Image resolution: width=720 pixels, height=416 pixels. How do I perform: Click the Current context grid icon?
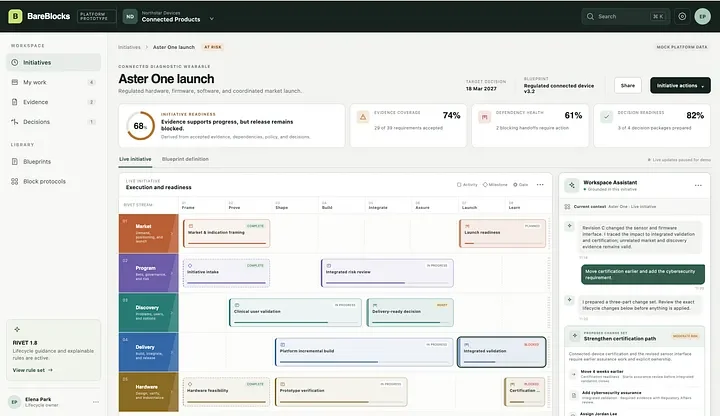[567, 207]
